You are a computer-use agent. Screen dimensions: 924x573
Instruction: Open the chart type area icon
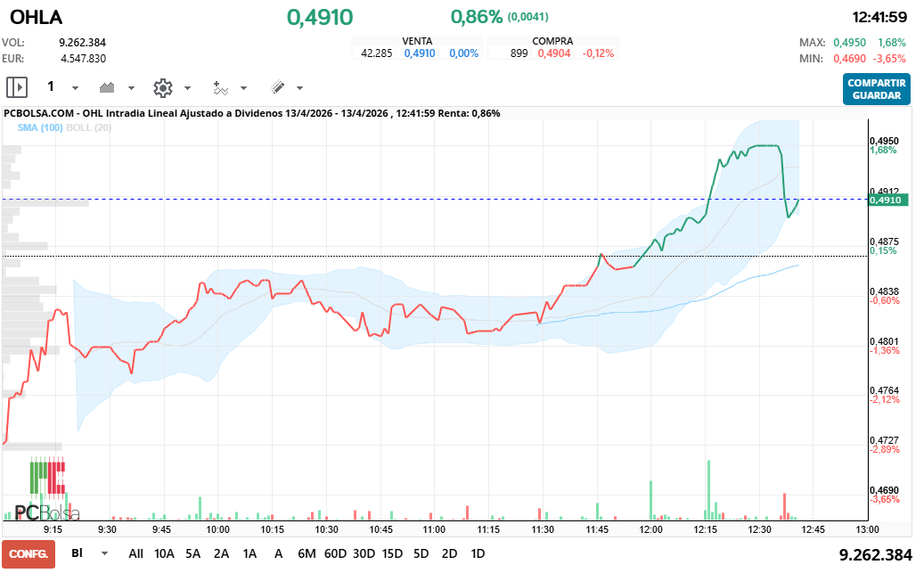(x=108, y=87)
